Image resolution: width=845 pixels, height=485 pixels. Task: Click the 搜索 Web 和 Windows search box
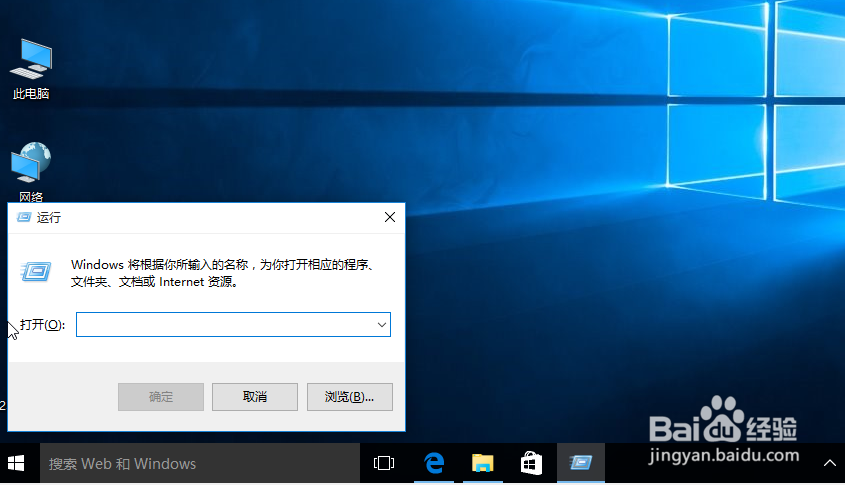point(200,463)
